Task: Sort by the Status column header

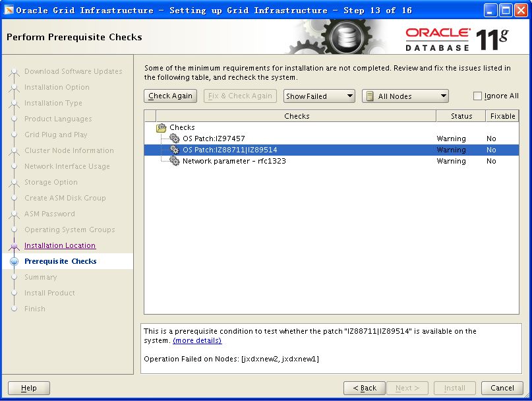Action: click(461, 116)
